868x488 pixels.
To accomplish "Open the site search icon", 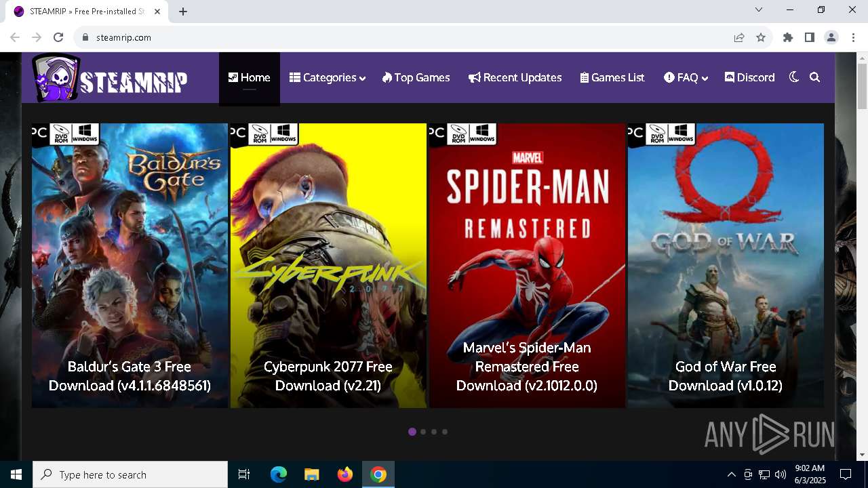I will tap(815, 77).
